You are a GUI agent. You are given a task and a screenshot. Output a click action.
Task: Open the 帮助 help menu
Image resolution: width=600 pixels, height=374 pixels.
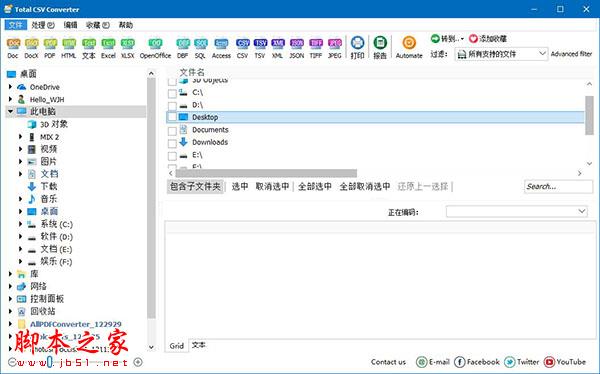[126, 25]
